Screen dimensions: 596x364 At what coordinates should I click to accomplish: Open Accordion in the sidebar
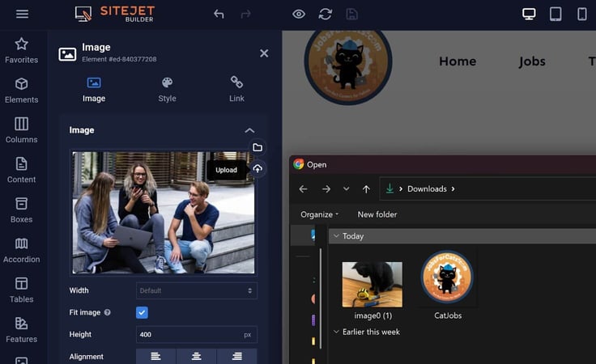click(x=22, y=250)
